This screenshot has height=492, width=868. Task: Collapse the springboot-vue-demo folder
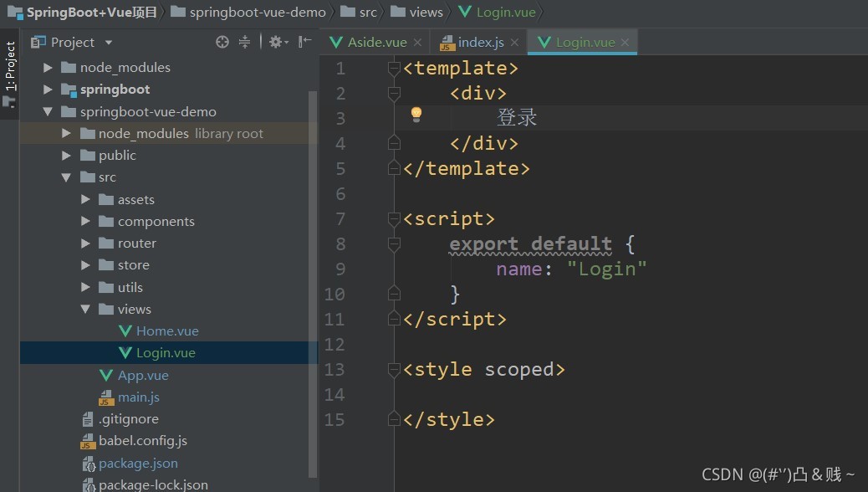coord(49,112)
